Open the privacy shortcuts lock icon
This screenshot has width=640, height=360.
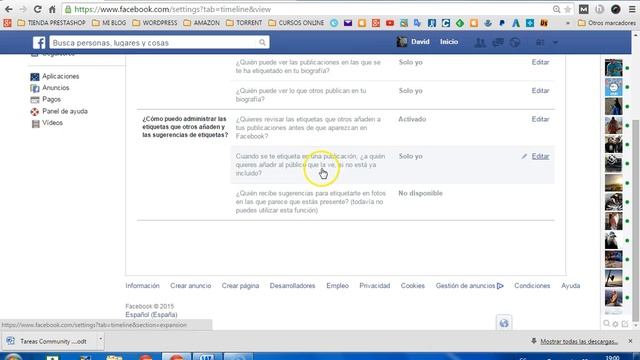[x=540, y=42]
